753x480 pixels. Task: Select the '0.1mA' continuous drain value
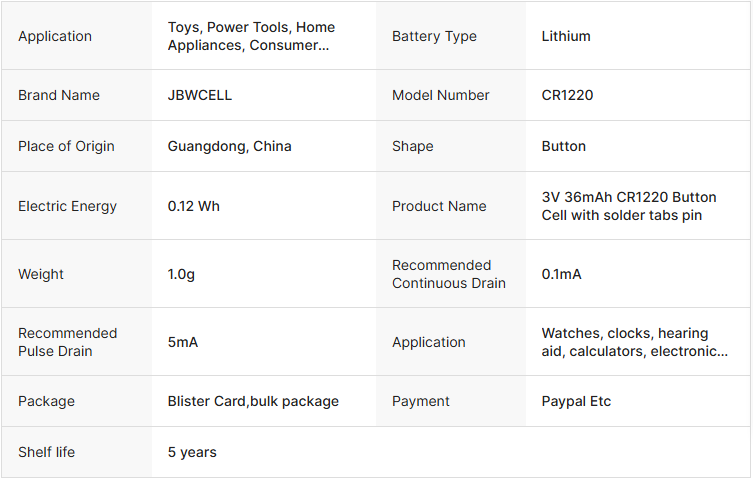561,274
